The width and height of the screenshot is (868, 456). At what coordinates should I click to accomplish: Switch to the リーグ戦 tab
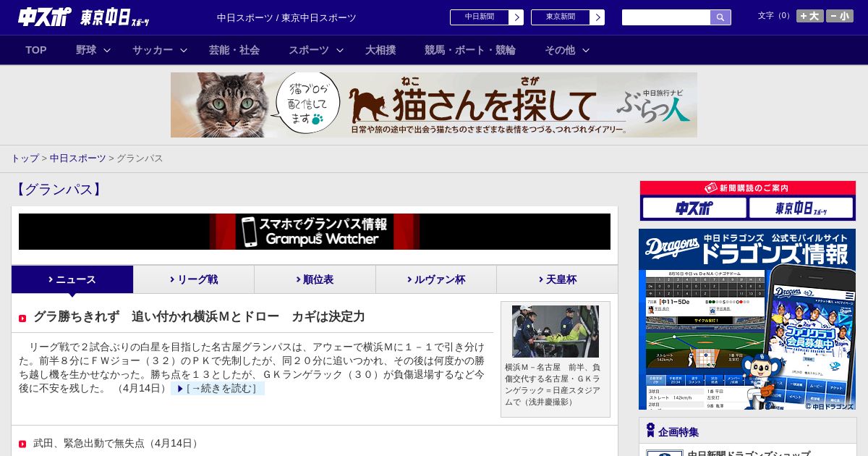[194, 279]
